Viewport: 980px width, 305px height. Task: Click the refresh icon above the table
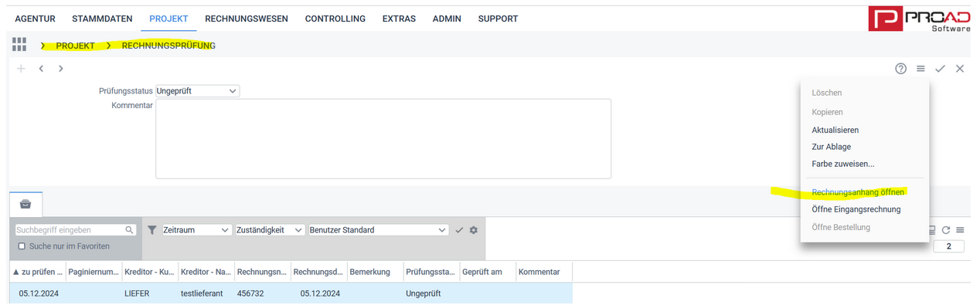coord(945,230)
